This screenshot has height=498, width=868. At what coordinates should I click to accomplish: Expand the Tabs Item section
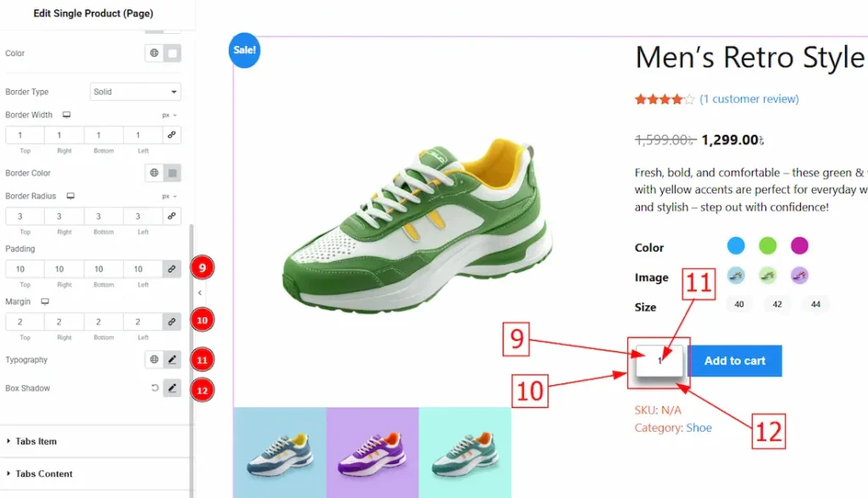click(36, 441)
